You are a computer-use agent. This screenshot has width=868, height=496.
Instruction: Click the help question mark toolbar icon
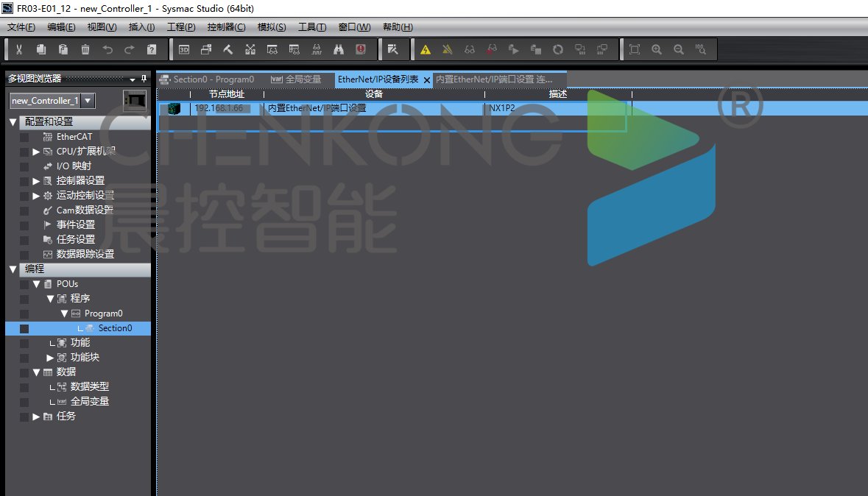152,49
